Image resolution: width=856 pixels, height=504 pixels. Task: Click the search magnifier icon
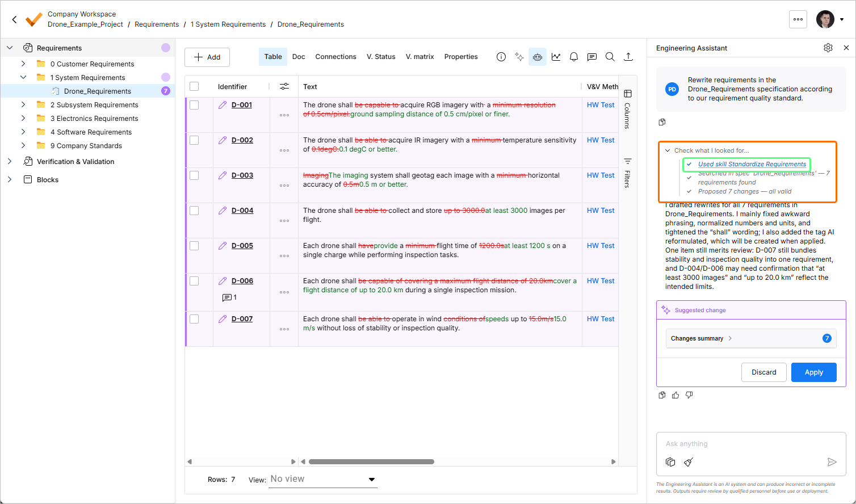pos(610,57)
